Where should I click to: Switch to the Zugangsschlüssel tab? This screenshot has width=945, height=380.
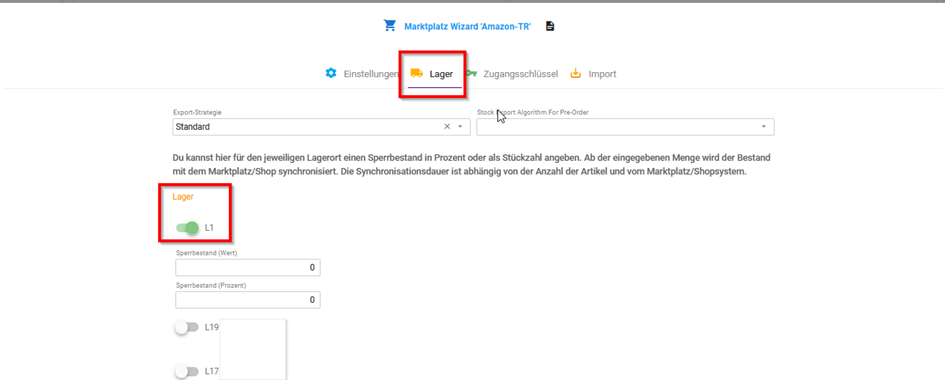click(x=521, y=74)
